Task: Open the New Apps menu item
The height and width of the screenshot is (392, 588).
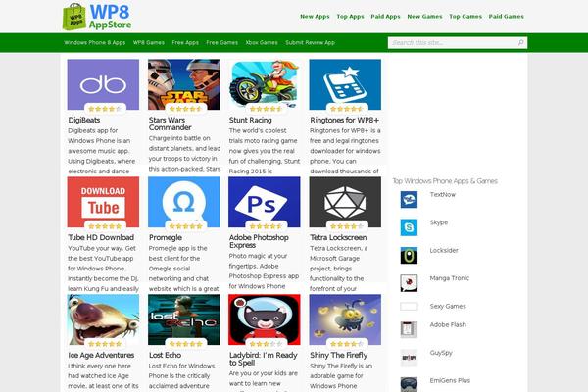Action: (315, 17)
